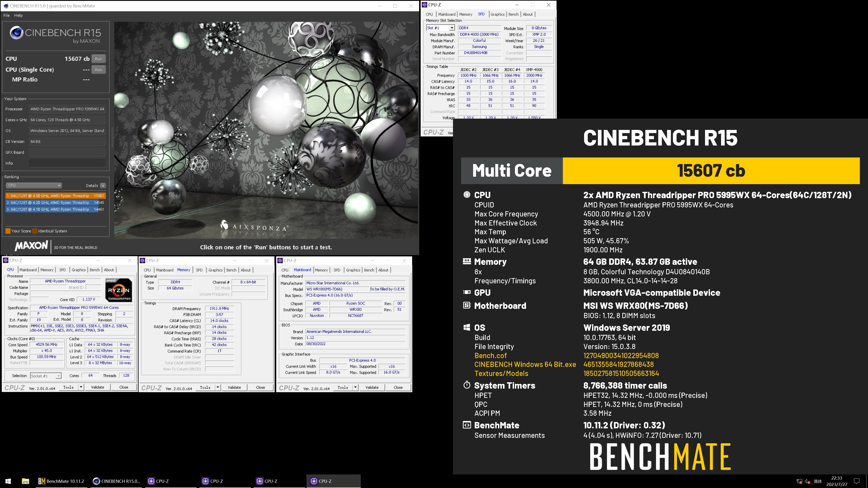Click the BenchMate section icon in results
The image size is (868, 488).
467,425
